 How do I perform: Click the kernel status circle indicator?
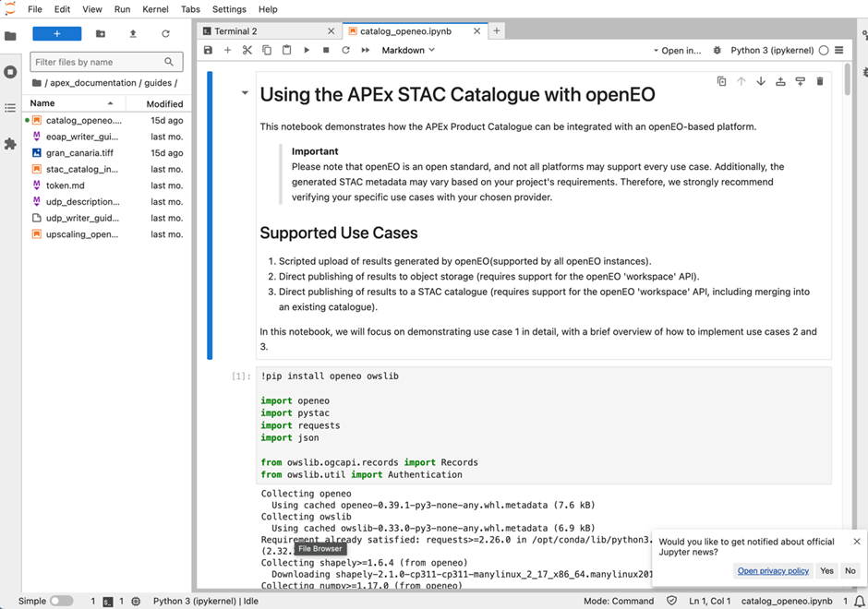point(824,51)
